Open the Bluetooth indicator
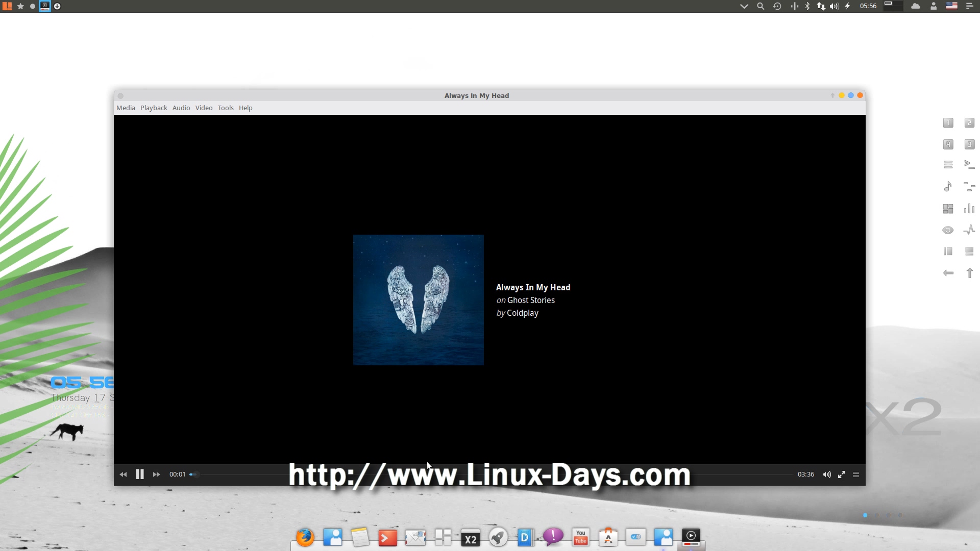 point(807,6)
